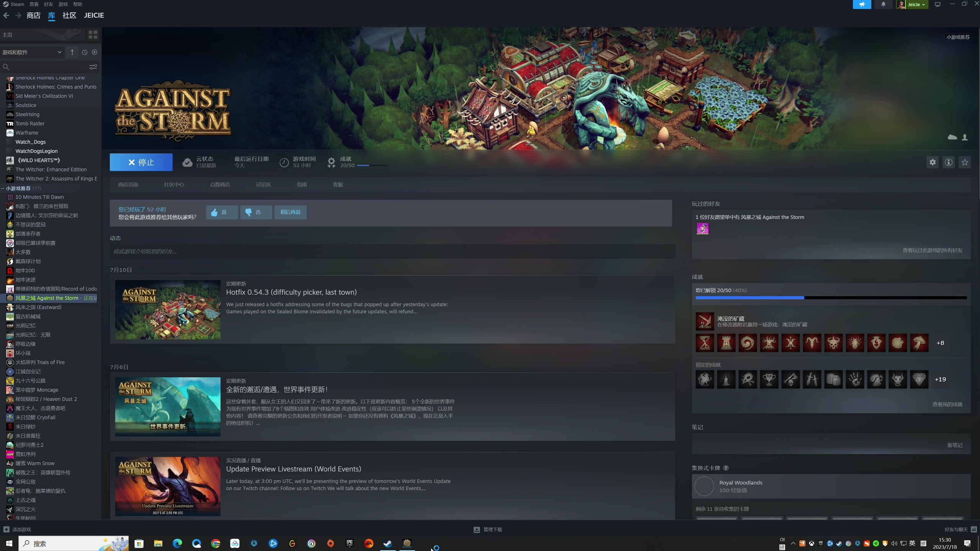Click the Big Picture mode monitor icon
This screenshot has width=980, height=551.
click(x=938, y=5)
